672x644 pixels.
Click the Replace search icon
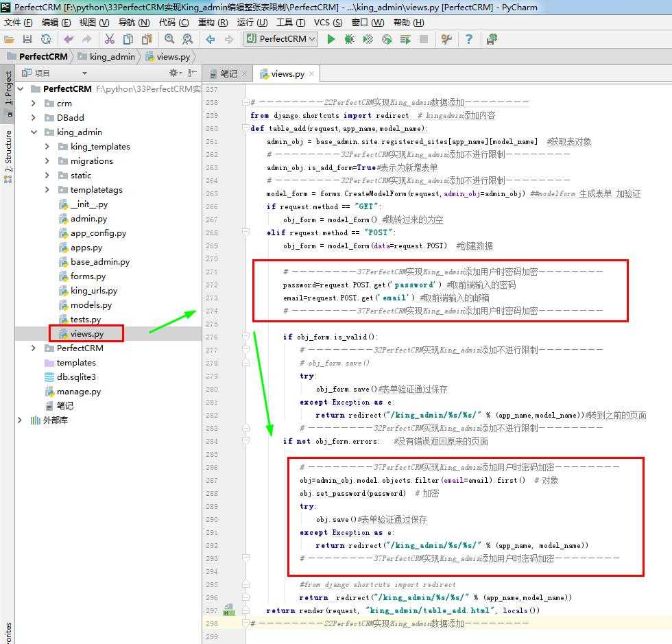tap(187, 40)
